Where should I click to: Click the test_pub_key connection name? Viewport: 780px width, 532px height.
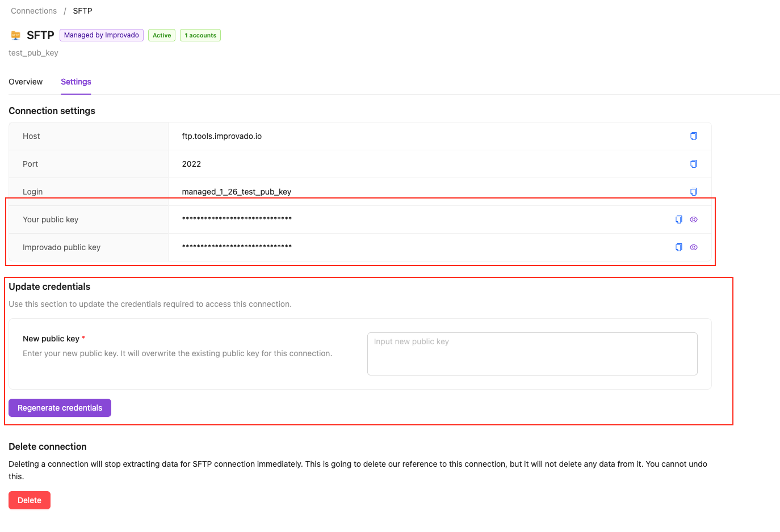click(33, 53)
